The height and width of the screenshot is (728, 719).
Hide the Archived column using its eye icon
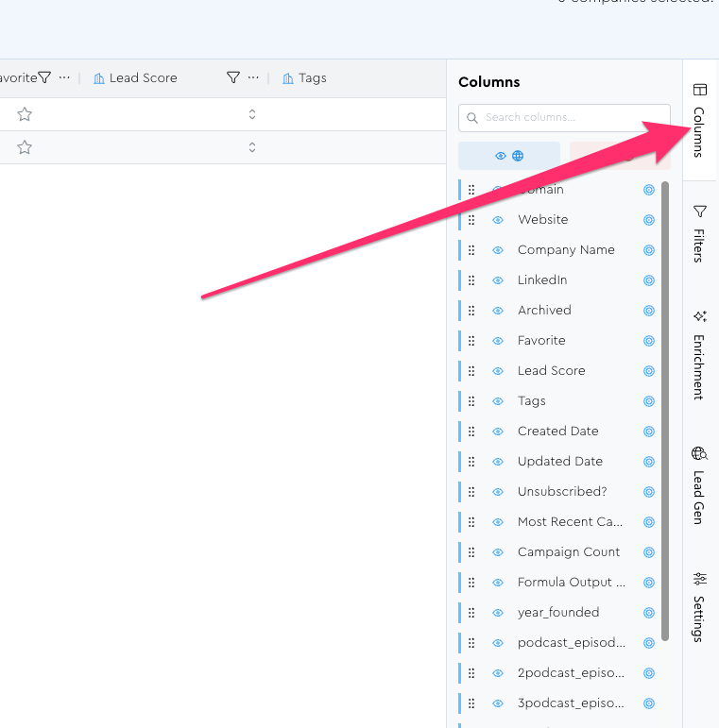[x=498, y=311]
